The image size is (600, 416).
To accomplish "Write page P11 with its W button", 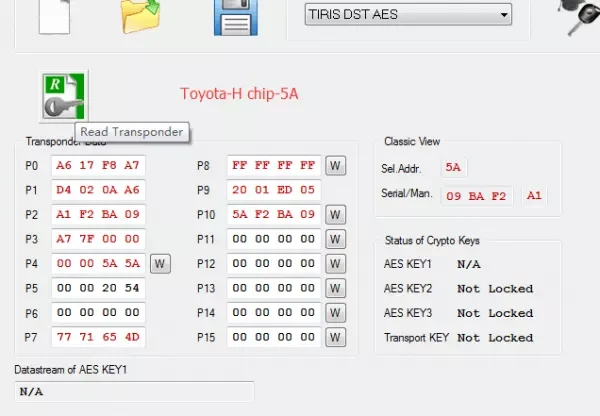I will (x=336, y=239).
